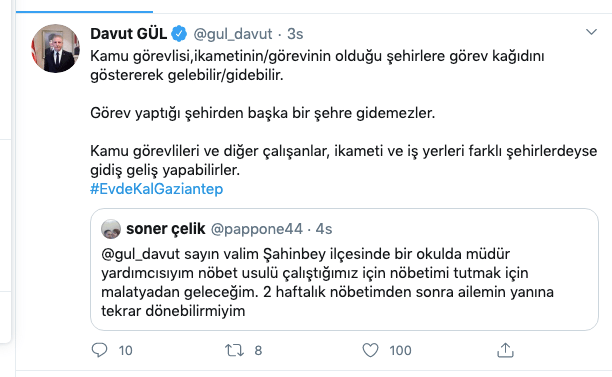The width and height of the screenshot is (612, 377).
Task: Click the reply speech bubble icon
Action: click(x=99, y=350)
